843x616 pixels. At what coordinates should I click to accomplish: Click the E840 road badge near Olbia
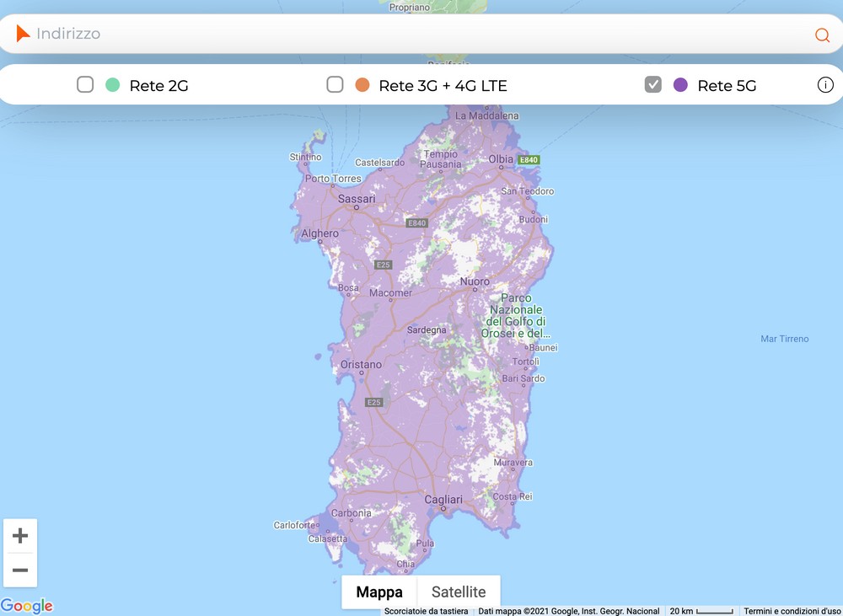tap(529, 159)
